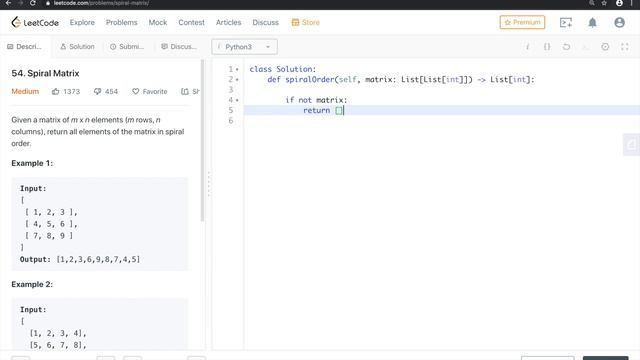This screenshot has width=640, height=360.
Task: Click the browser forward arrow
Action: click(x=20, y=3)
